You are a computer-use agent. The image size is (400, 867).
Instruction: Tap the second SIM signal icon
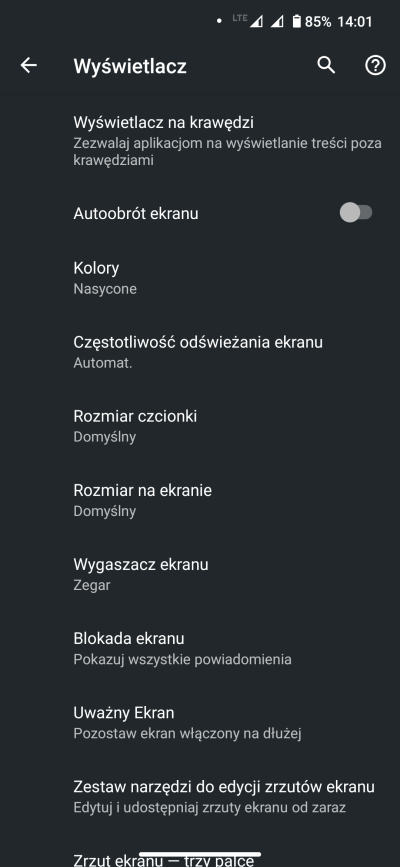point(277,22)
